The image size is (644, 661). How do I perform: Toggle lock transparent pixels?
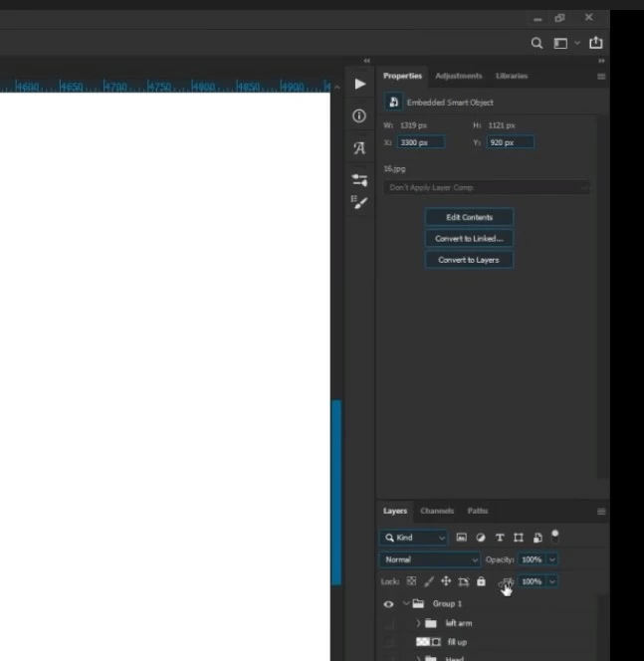click(411, 581)
